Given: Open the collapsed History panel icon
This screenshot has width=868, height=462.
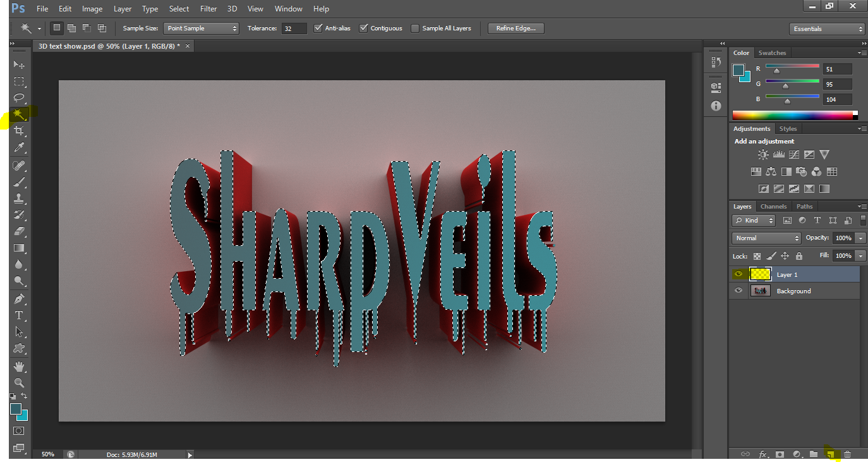Looking at the screenshot, I should pyautogui.click(x=716, y=62).
